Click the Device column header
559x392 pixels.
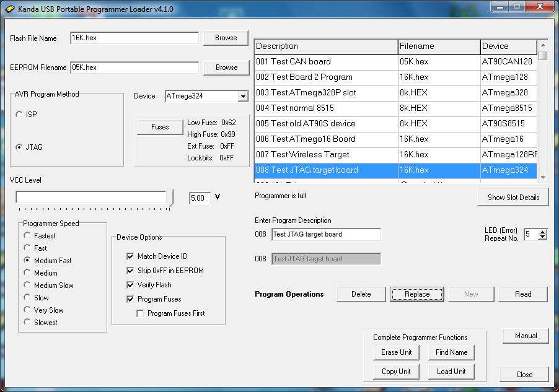click(x=509, y=46)
